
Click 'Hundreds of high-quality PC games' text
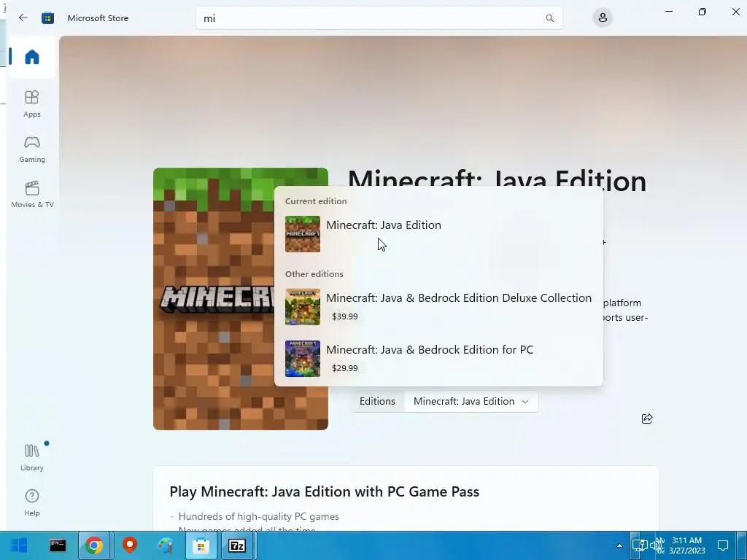(x=259, y=516)
